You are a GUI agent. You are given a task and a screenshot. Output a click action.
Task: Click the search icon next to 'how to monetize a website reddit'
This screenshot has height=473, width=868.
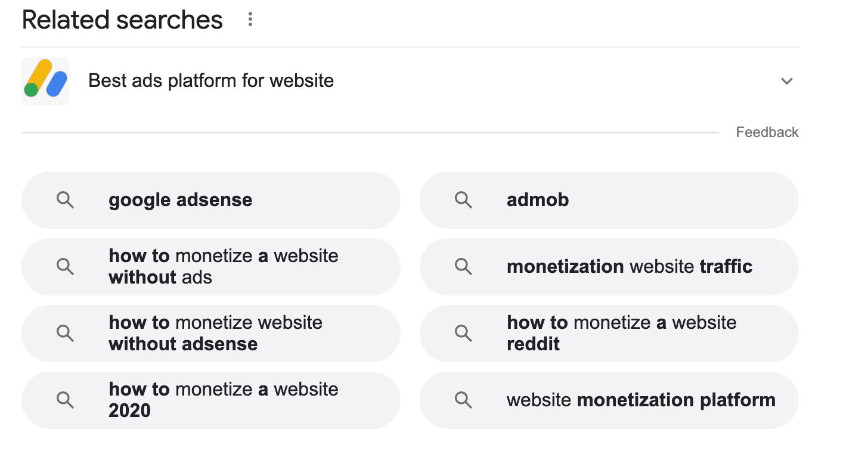[x=464, y=333]
